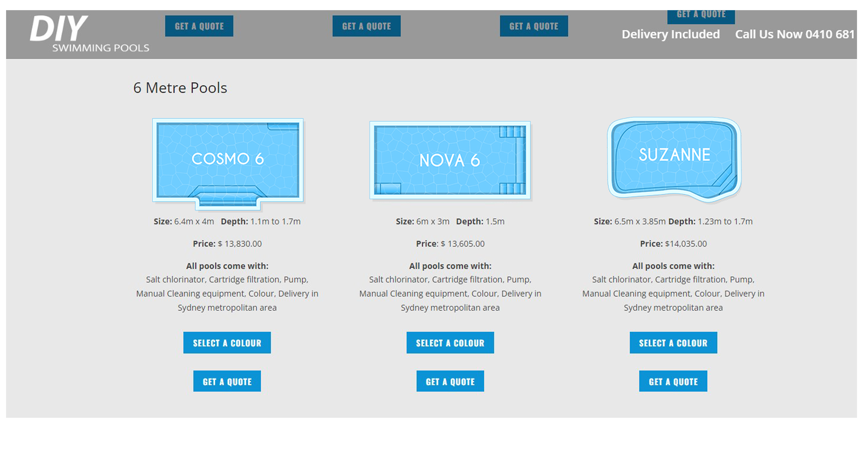Image resolution: width=868 pixels, height=460 pixels.
Task: Get a quote for Suzanne pool
Action: (673, 381)
